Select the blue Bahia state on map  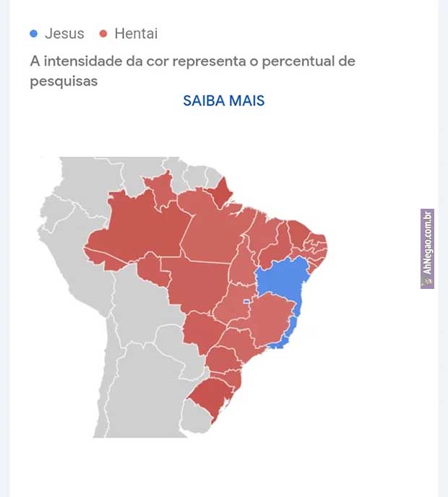coord(282,283)
